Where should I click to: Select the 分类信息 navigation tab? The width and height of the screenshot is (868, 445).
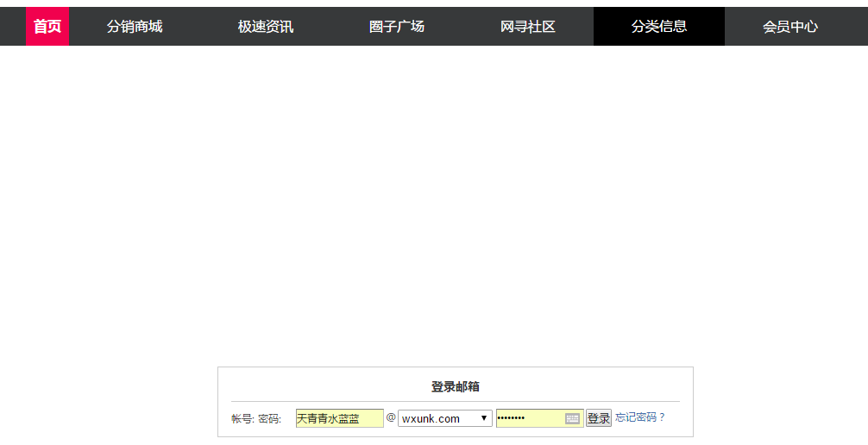tap(659, 27)
